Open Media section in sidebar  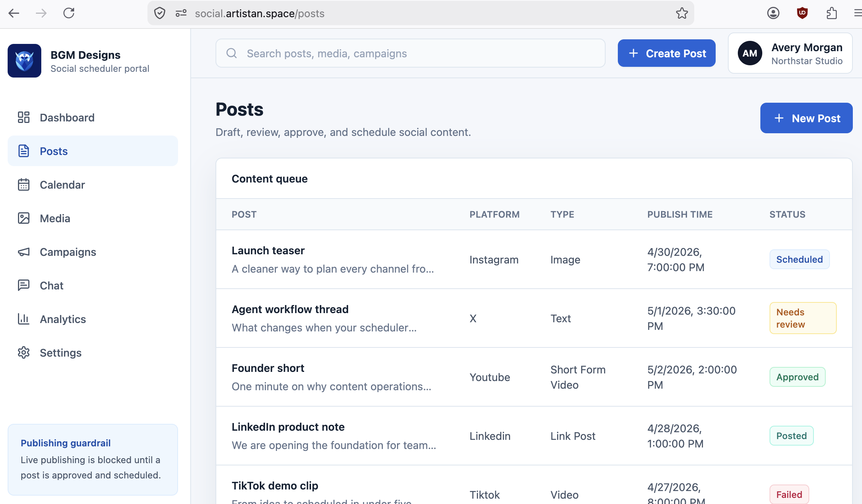coord(93,218)
